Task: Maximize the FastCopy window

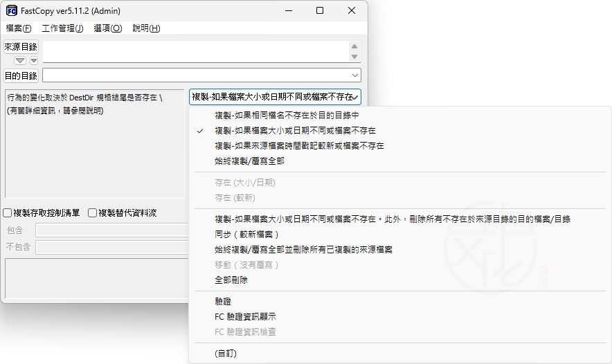Action: (x=319, y=10)
